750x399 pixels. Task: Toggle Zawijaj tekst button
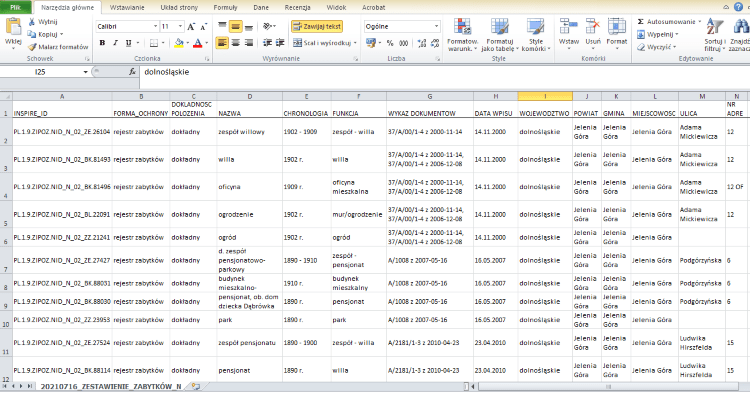pos(317,26)
